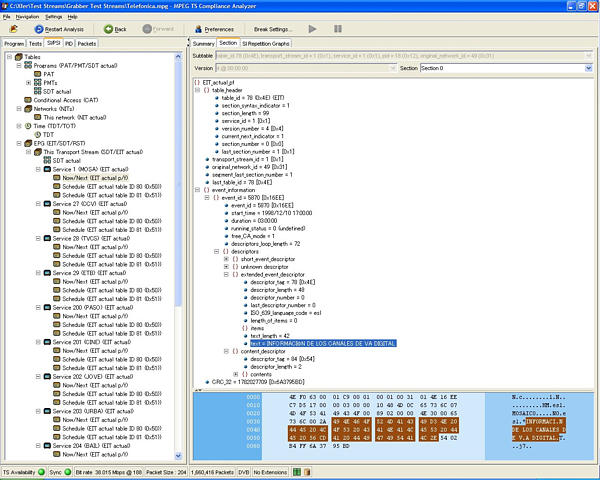Expand the PMTs tree node
The width and height of the screenshot is (600, 480).
(x=29, y=82)
